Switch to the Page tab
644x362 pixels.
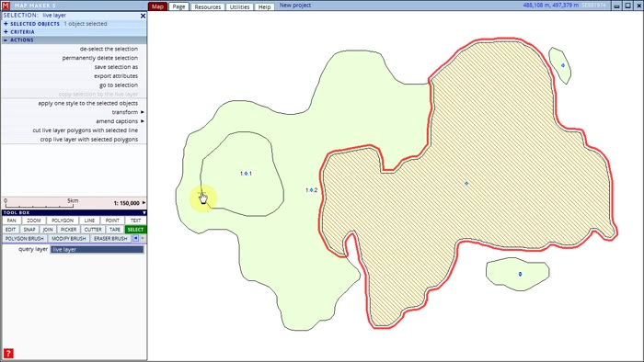pyautogui.click(x=178, y=6)
